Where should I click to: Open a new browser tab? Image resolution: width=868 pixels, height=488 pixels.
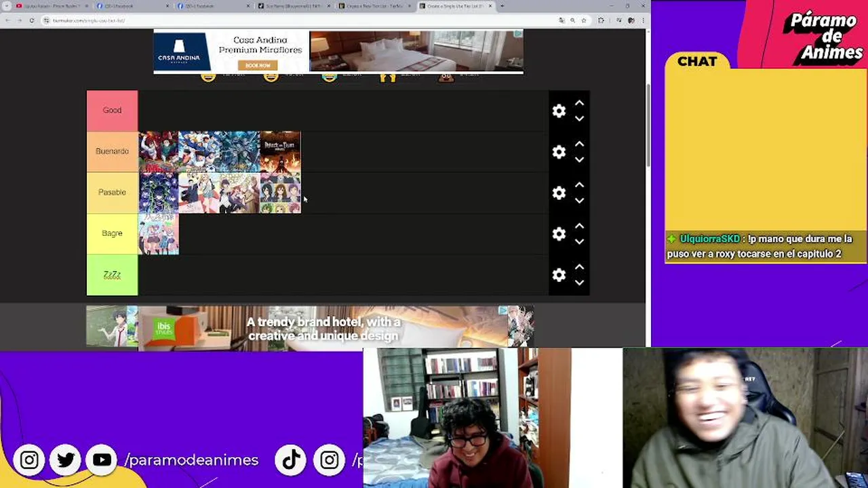502,6
